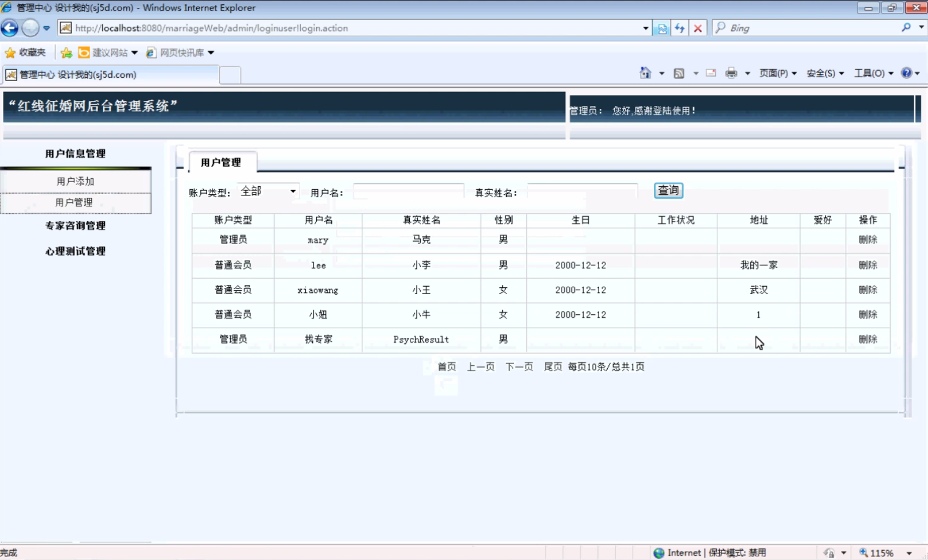Open a new blank browser tab
The height and width of the screenshot is (560, 928).
tap(230, 75)
